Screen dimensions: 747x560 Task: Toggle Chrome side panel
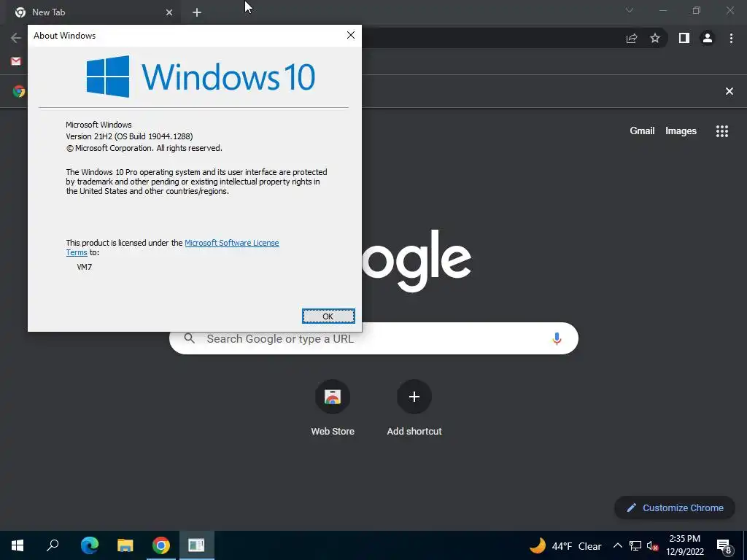pyautogui.click(x=684, y=38)
